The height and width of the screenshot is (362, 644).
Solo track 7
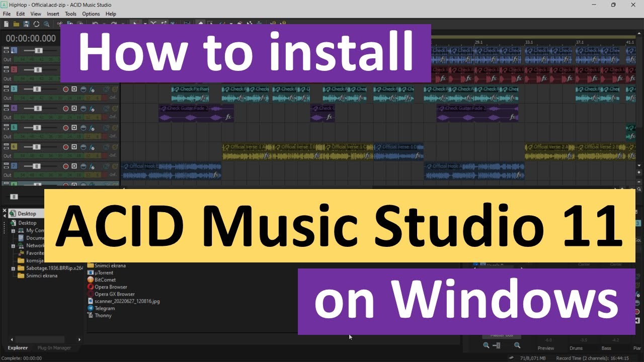pyautogui.click(x=115, y=165)
